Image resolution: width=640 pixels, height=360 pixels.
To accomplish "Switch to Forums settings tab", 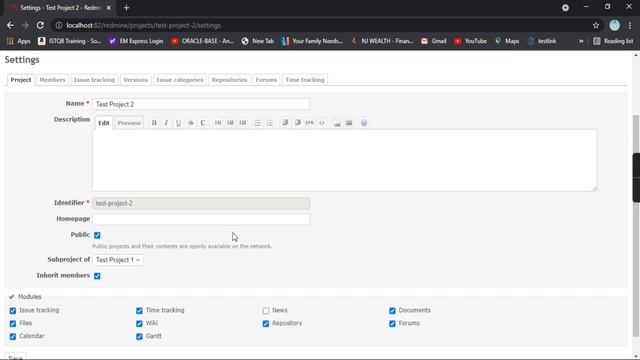I will click(266, 80).
